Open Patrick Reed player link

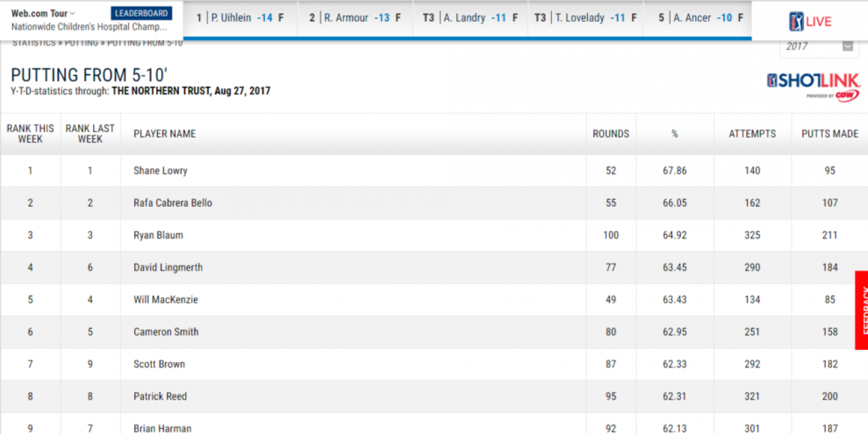[x=159, y=396]
